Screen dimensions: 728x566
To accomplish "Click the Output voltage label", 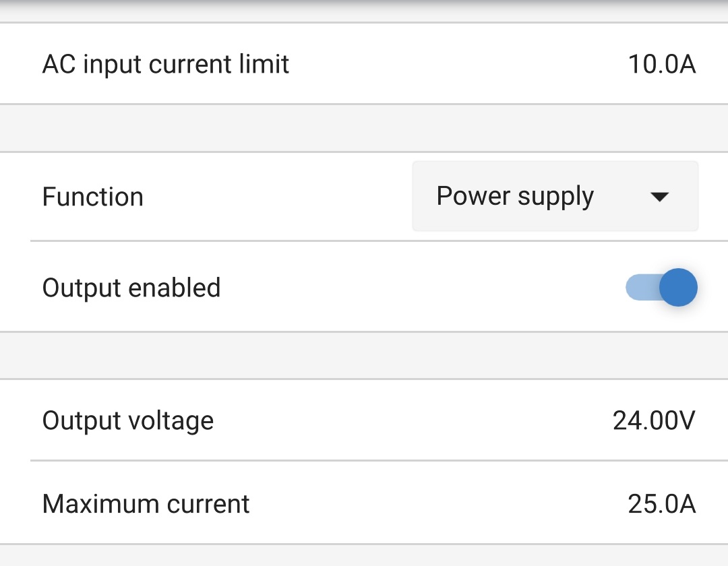I will tap(128, 420).
